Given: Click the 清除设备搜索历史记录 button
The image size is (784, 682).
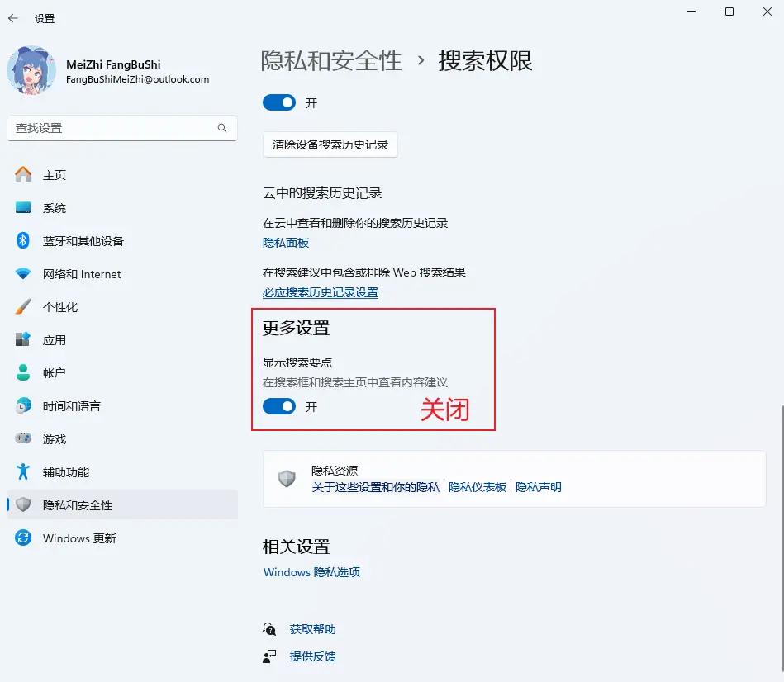Looking at the screenshot, I should (x=330, y=144).
